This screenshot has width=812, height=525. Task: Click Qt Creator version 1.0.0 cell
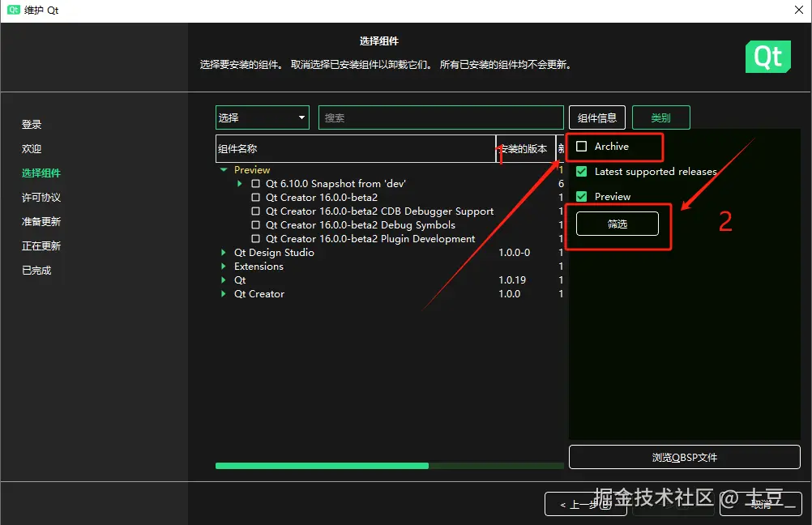tap(510, 293)
